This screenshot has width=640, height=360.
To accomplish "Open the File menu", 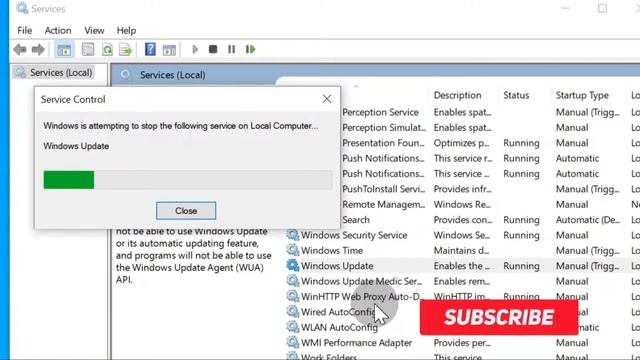I will (x=24, y=31).
